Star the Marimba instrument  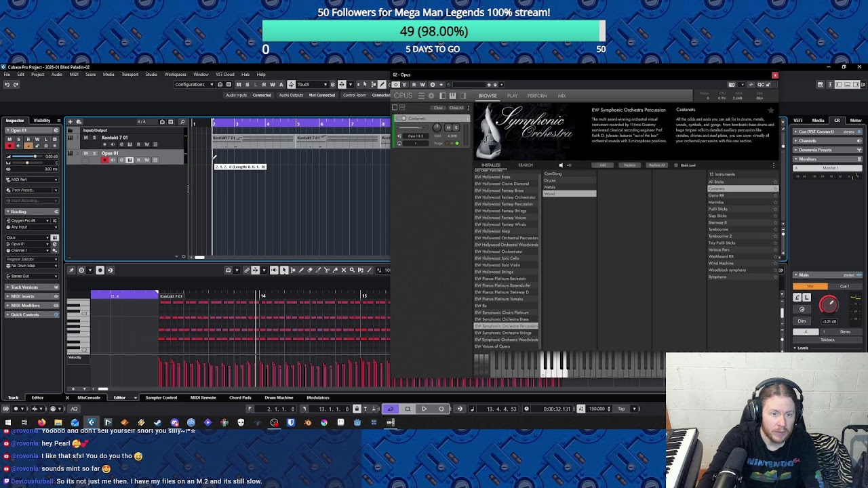(775, 202)
